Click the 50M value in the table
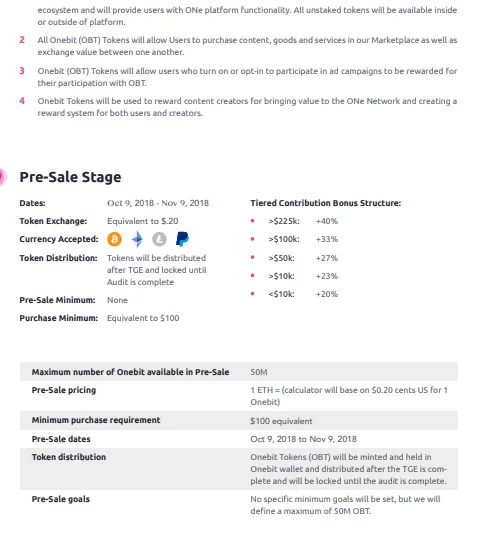 (259, 372)
